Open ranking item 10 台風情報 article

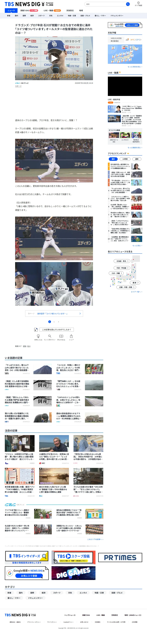click(x=125, y=239)
